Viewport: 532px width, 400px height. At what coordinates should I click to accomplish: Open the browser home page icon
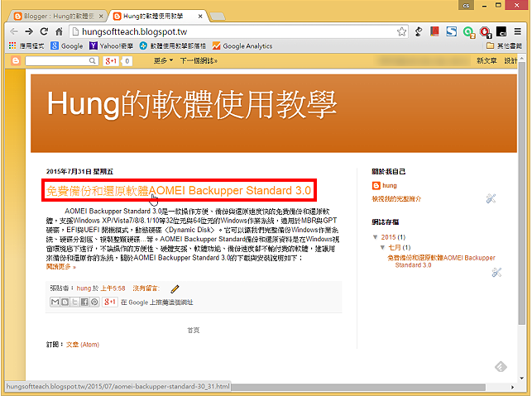[x=59, y=32]
